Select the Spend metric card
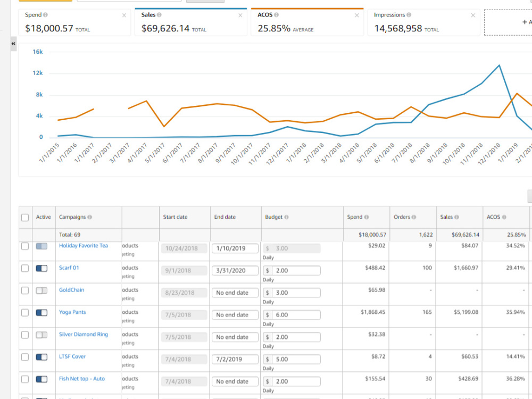Image resolution: width=532 pixels, height=399 pixels. click(x=74, y=22)
